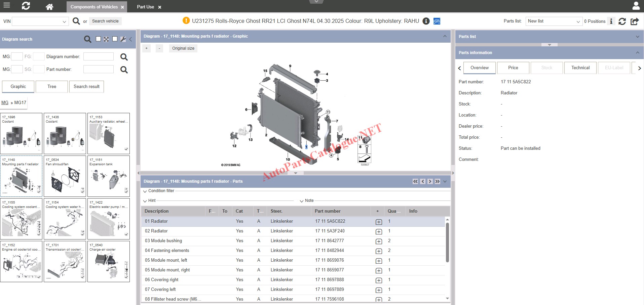Select the Technical tab in Parts information
Image resolution: width=644 pixels, height=305 pixels.
pyautogui.click(x=580, y=68)
